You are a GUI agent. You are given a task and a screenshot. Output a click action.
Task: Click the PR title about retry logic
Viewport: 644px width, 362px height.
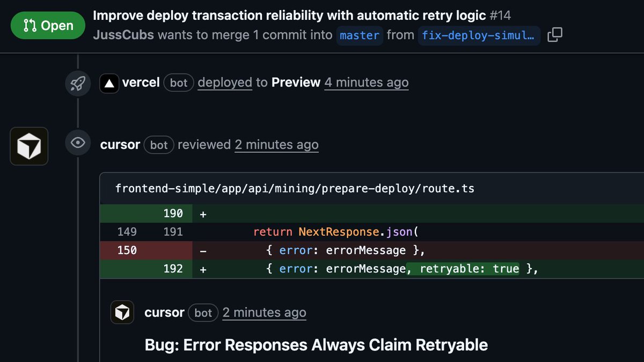coord(294,15)
